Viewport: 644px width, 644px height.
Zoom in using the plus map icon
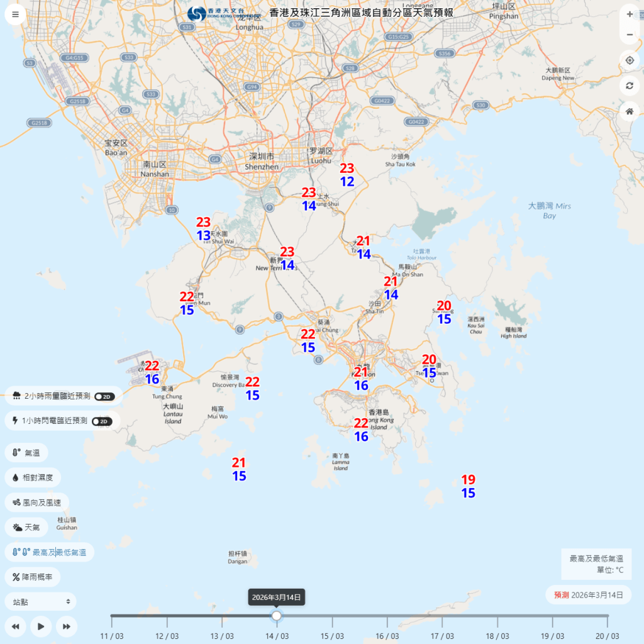tap(629, 14)
